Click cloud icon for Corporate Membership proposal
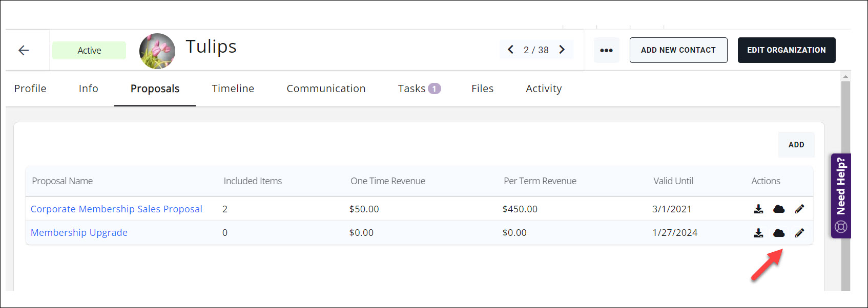 pyautogui.click(x=779, y=209)
